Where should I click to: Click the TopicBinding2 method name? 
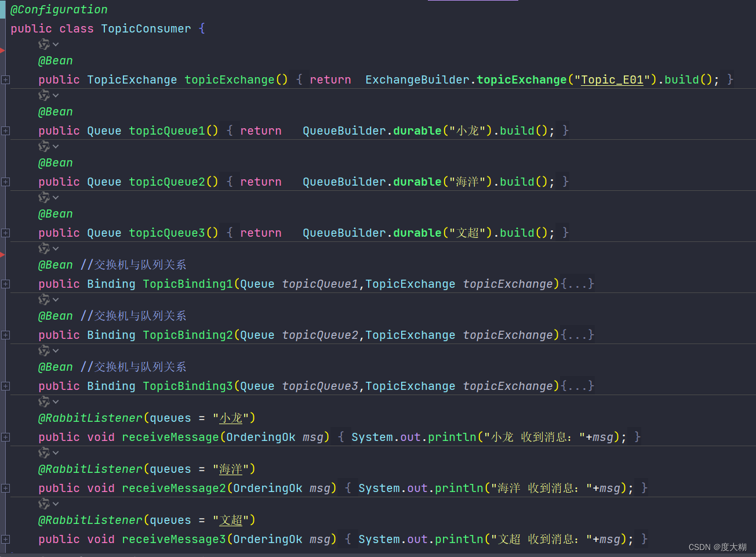188,335
